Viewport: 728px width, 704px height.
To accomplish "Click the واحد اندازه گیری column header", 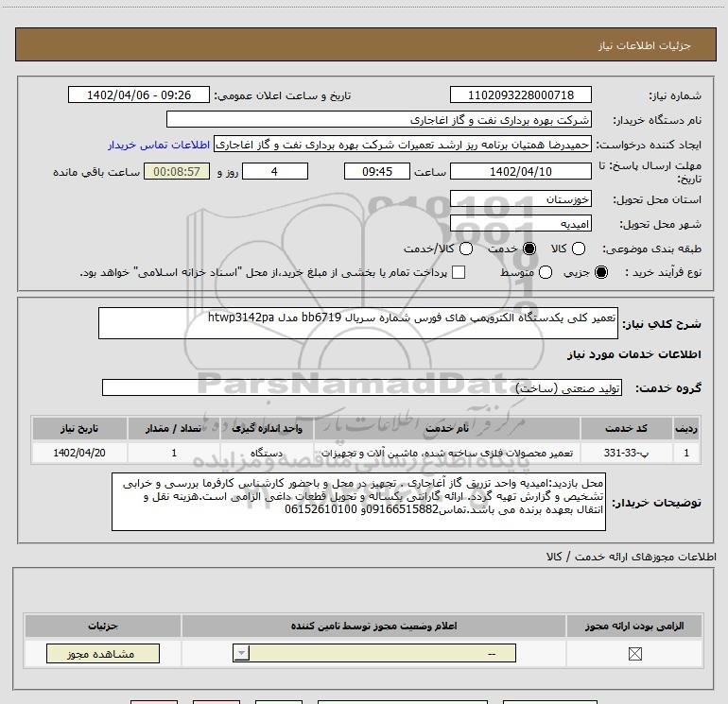I will click(x=267, y=428).
